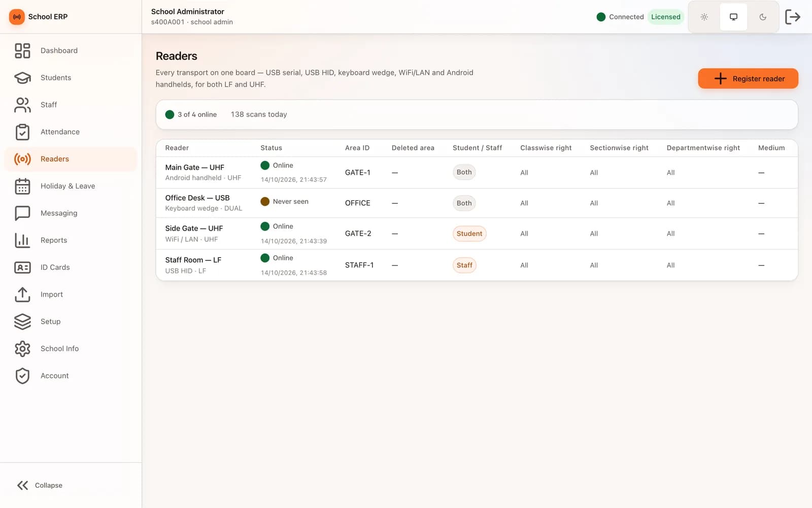
Task: Open the Attendance menu label
Action: (x=60, y=132)
